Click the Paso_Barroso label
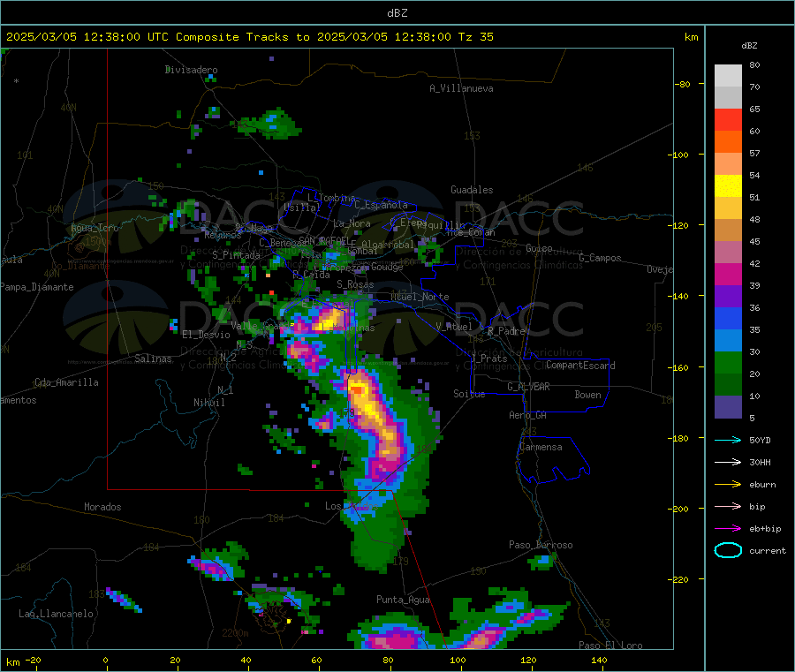This screenshot has width=795, height=672. [541, 545]
